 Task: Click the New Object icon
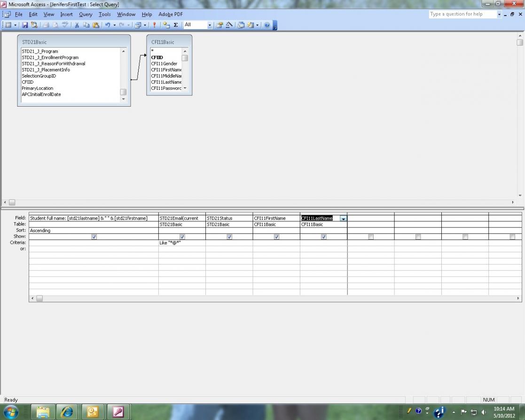[251, 25]
